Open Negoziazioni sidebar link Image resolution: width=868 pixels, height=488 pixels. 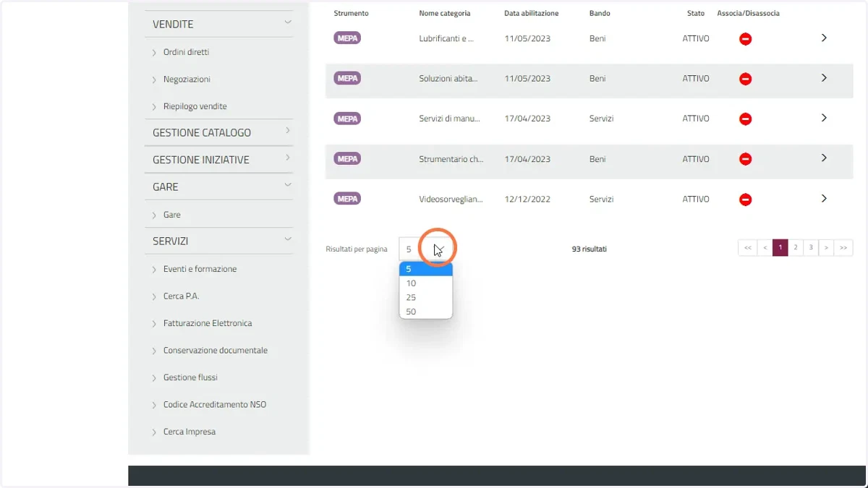coord(187,80)
